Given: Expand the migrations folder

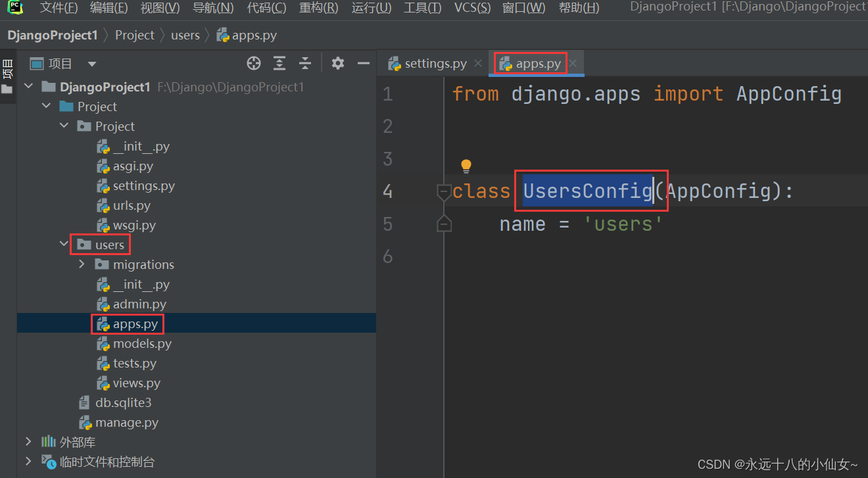Looking at the screenshot, I should tap(82, 264).
